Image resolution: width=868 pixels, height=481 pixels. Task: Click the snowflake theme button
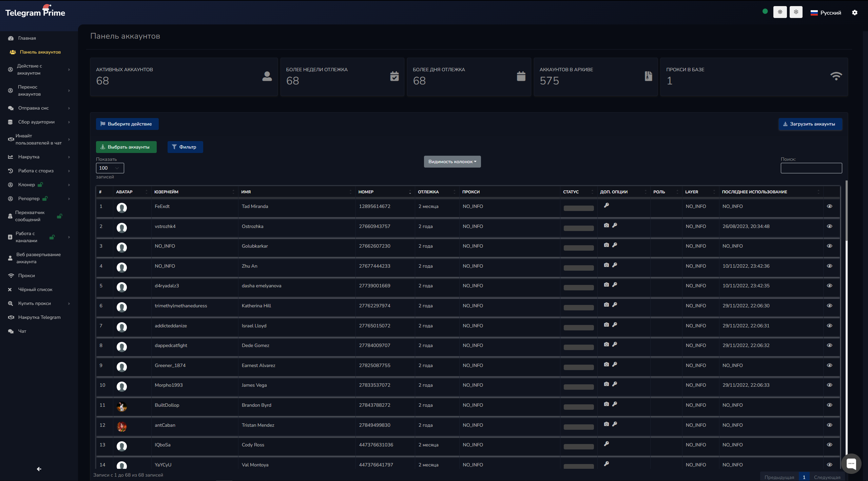(x=796, y=12)
